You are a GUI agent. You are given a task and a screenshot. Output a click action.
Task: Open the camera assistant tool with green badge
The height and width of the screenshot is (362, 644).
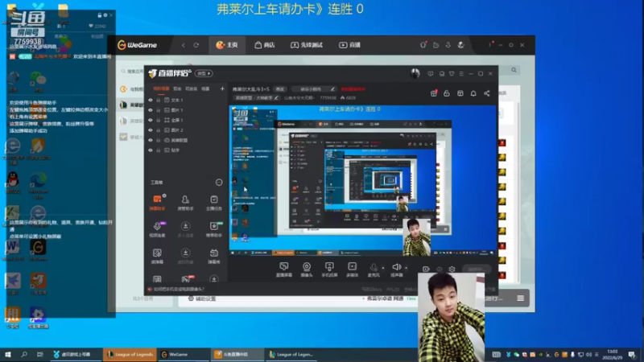click(213, 229)
